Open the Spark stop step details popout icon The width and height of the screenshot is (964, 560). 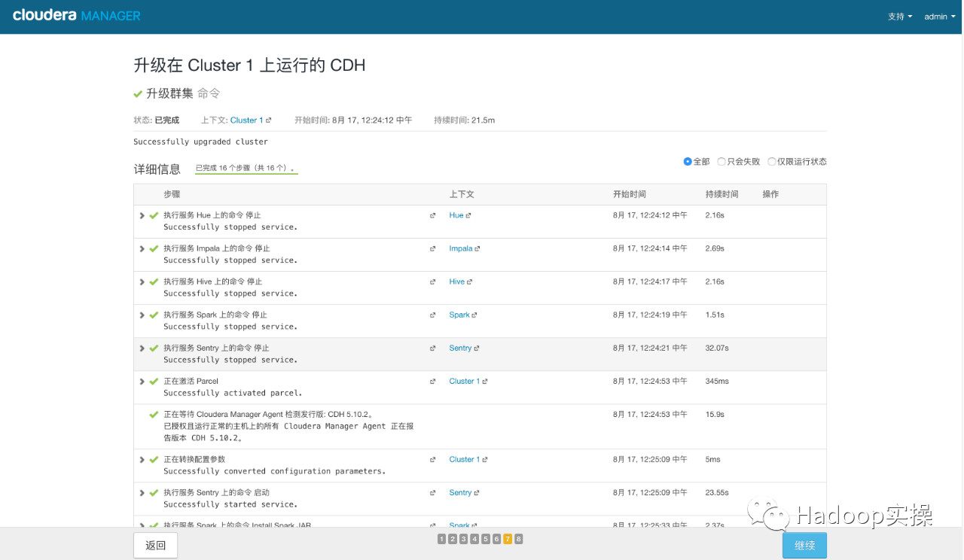(x=432, y=315)
